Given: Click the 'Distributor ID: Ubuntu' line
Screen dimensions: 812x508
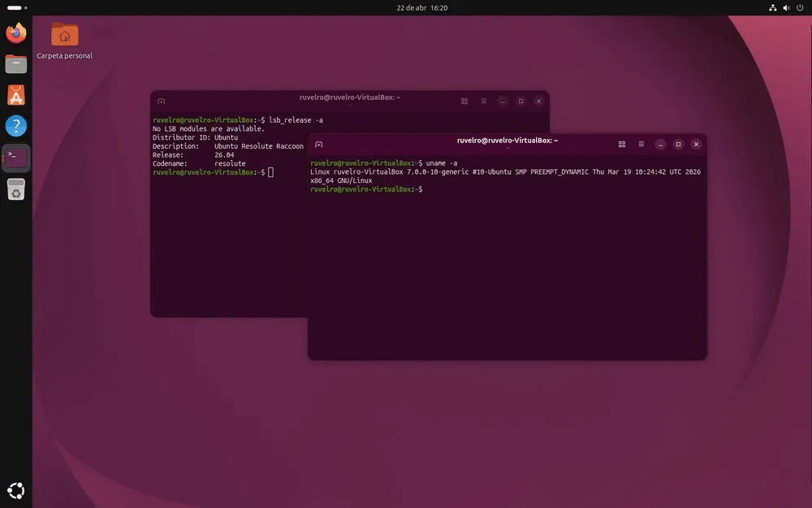Looking at the screenshot, I should (x=195, y=137).
